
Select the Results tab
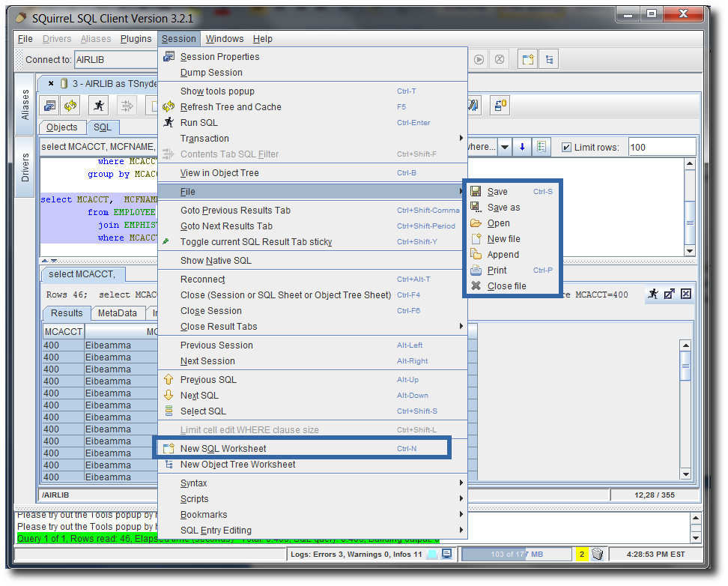(67, 313)
